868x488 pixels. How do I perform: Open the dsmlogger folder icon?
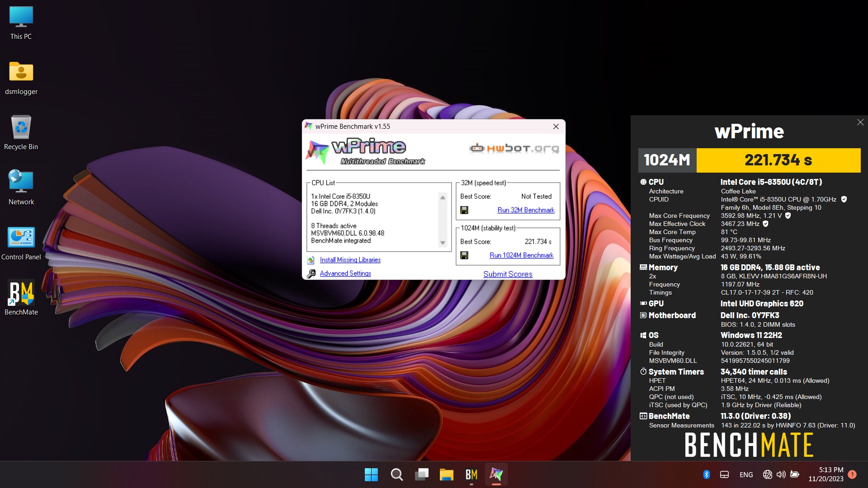pos(21,78)
